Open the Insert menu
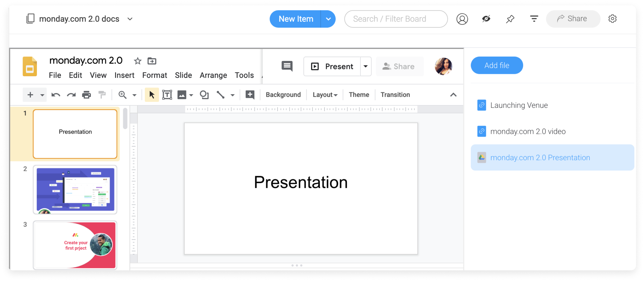The width and height of the screenshot is (644, 281). coord(124,75)
